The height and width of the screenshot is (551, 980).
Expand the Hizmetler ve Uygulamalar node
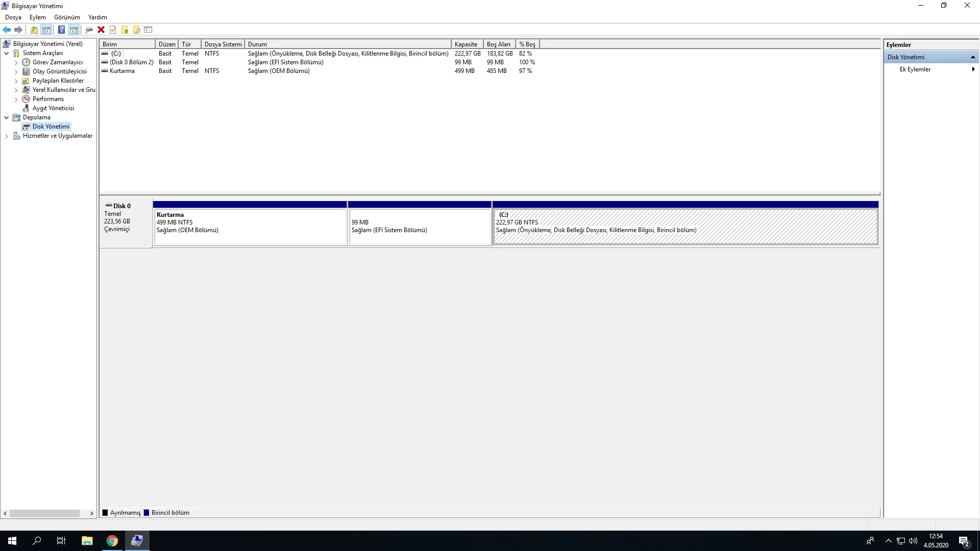[x=6, y=136]
